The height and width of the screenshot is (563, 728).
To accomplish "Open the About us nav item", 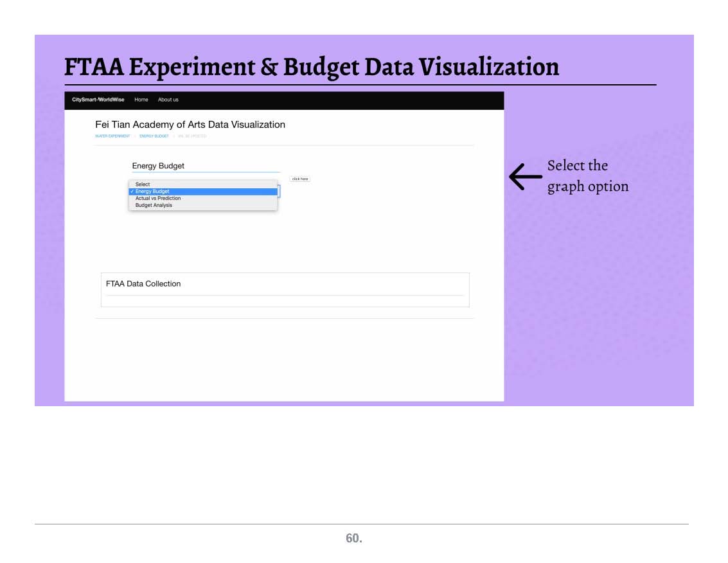I will 168,100.
